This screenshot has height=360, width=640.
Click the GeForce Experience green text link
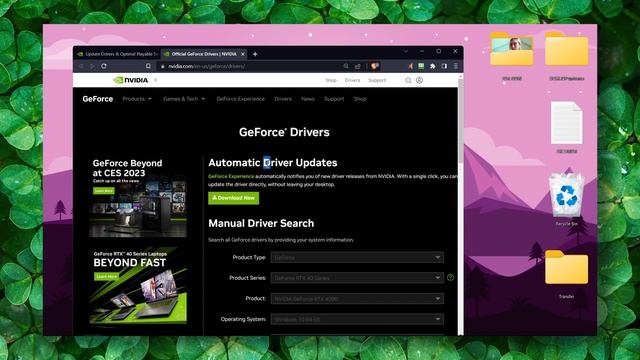coord(231,176)
